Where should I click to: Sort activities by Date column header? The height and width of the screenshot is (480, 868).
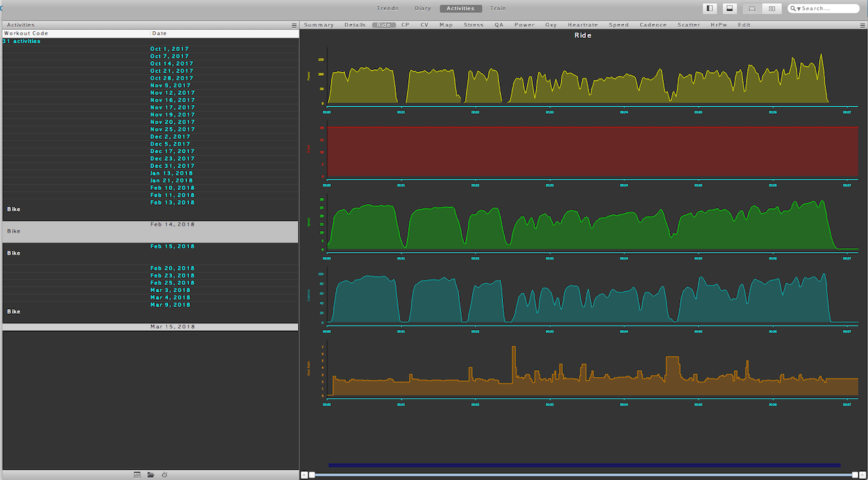click(x=159, y=33)
